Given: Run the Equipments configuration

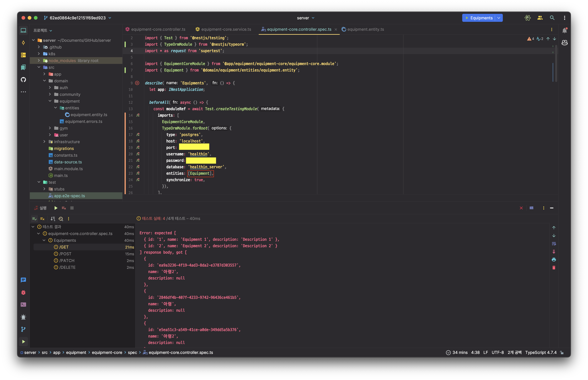Looking at the screenshot, I should click(467, 18).
